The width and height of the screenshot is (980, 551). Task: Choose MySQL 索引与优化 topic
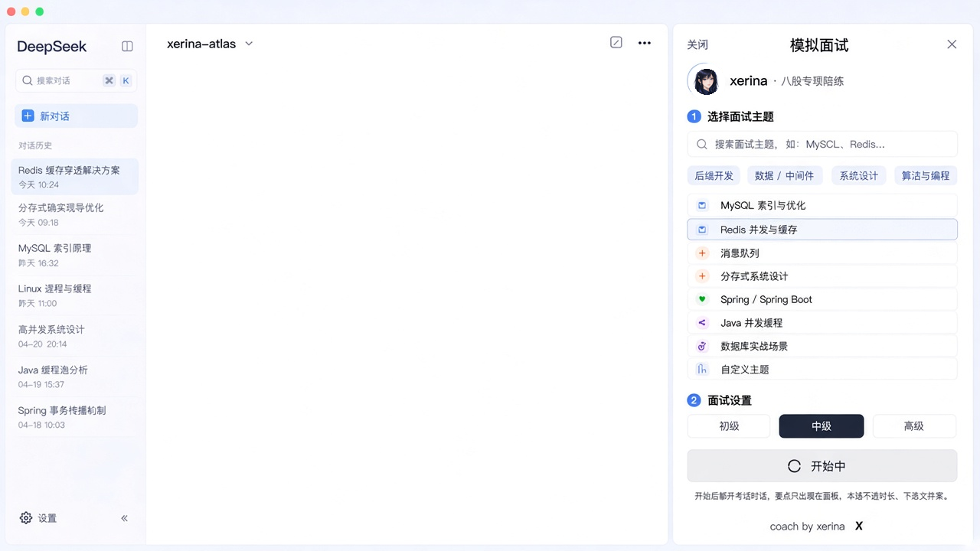click(x=822, y=205)
